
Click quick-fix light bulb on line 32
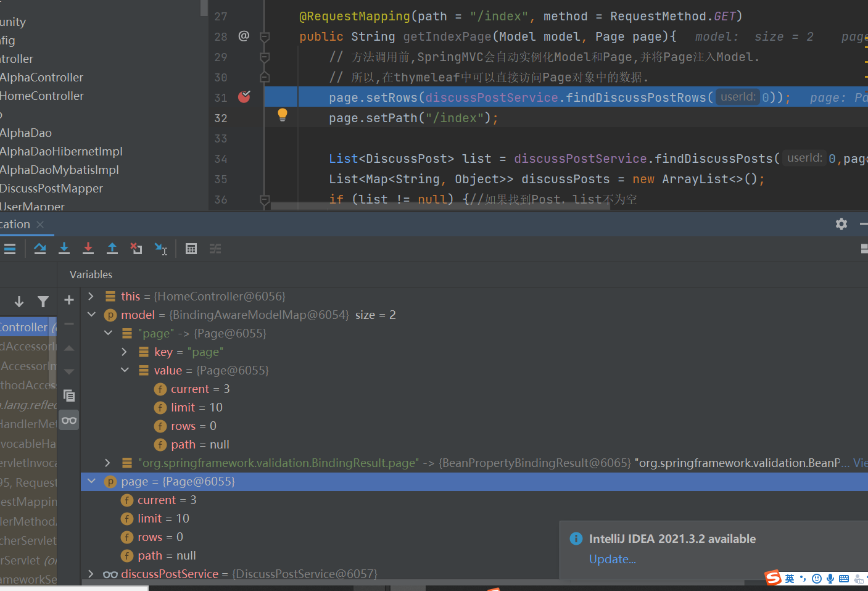pyautogui.click(x=283, y=114)
